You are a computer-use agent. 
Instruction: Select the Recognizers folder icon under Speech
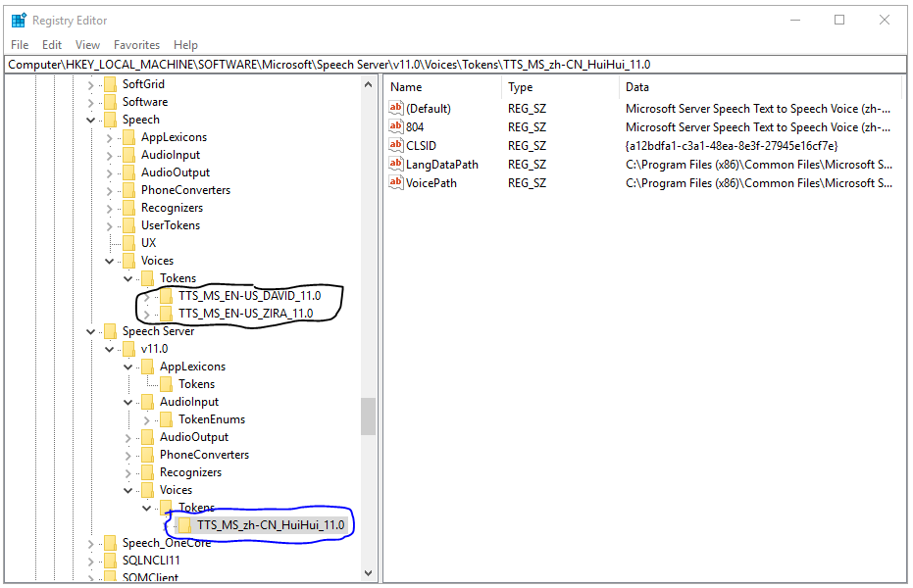128,208
